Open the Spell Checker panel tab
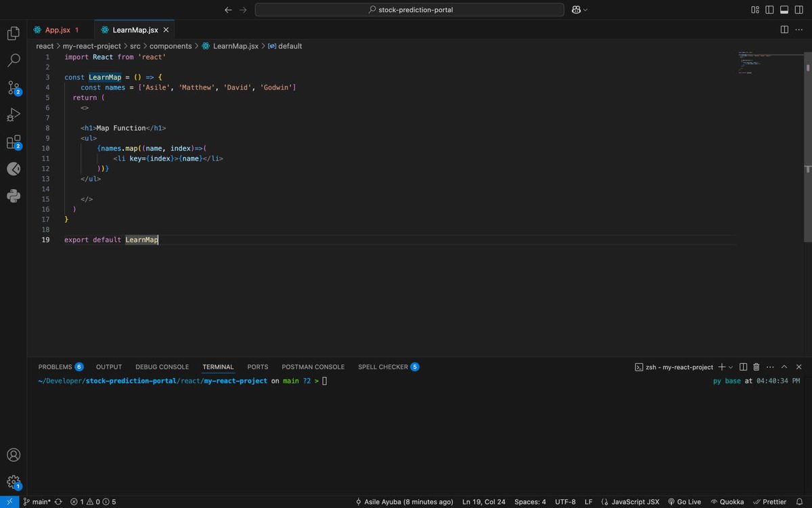812x508 pixels. coord(388,367)
